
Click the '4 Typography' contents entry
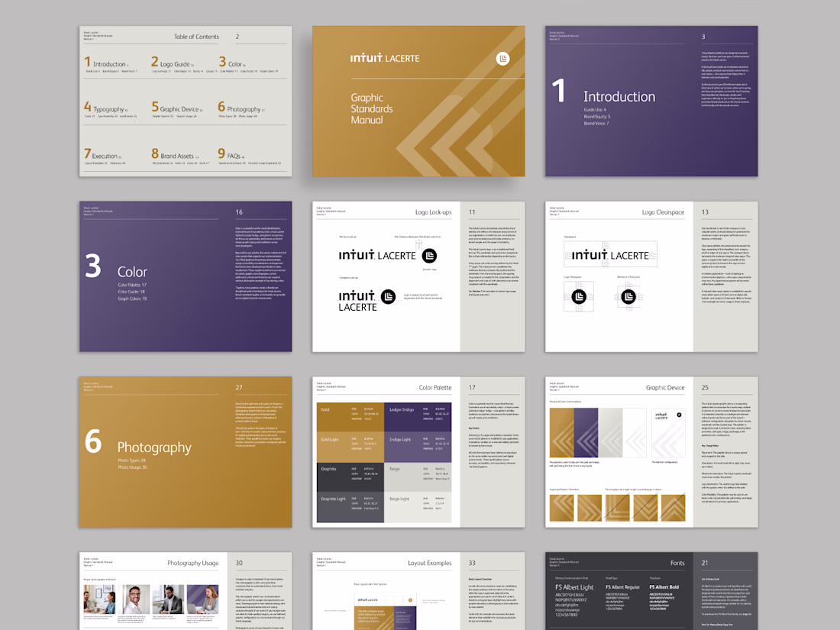[x=105, y=108]
